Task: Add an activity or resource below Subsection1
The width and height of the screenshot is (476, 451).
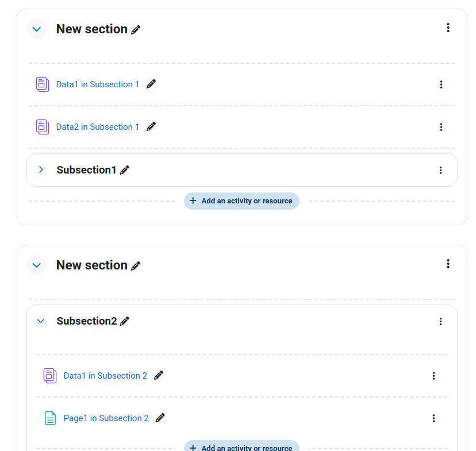Action: [241, 201]
